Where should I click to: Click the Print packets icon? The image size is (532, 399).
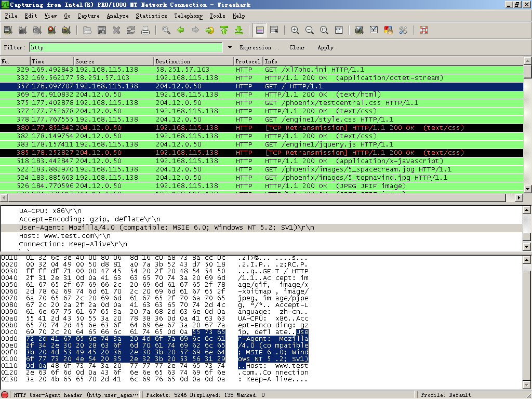point(145,30)
